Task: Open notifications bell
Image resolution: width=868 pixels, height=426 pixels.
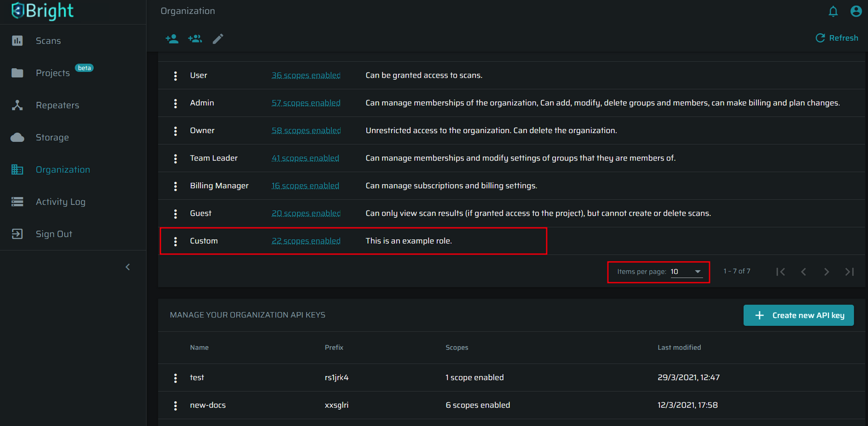Action: click(x=833, y=11)
